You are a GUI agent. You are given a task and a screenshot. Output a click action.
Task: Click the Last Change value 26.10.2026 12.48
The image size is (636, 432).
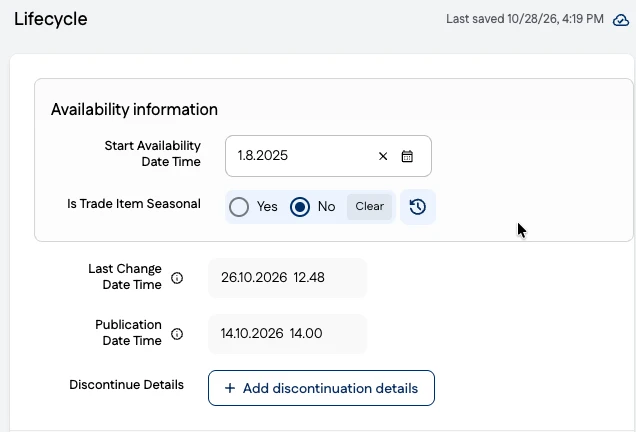287,278
